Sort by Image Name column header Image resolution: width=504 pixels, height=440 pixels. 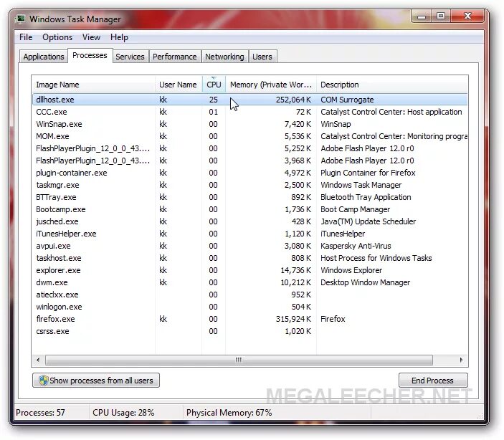point(93,85)
